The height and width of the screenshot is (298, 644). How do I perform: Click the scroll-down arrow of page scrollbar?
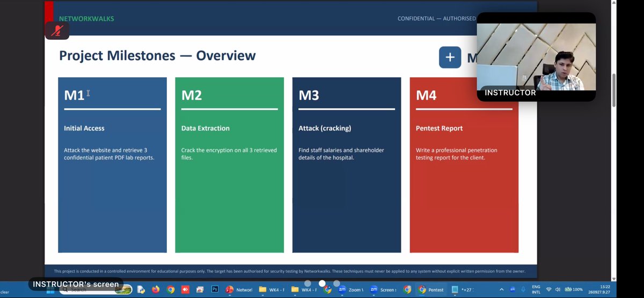pyautogui.click(x=614, y=278)
